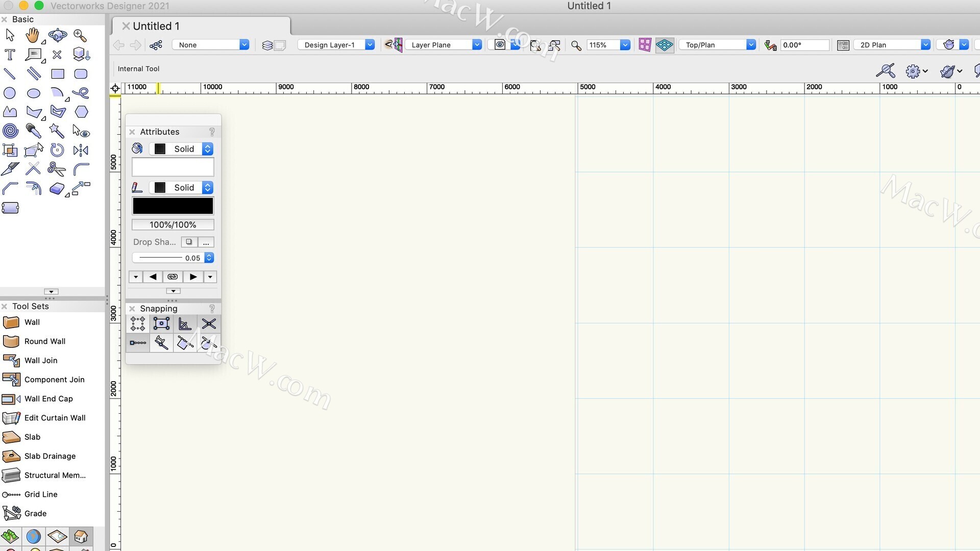
Task: Open the Layer Plane dropdown
Action: point(444,45)
